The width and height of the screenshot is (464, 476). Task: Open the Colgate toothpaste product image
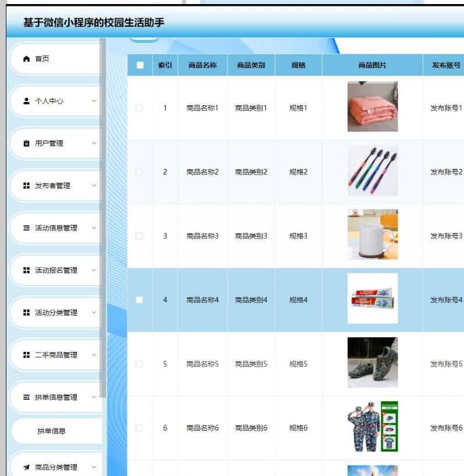click(x=373, y=298)
